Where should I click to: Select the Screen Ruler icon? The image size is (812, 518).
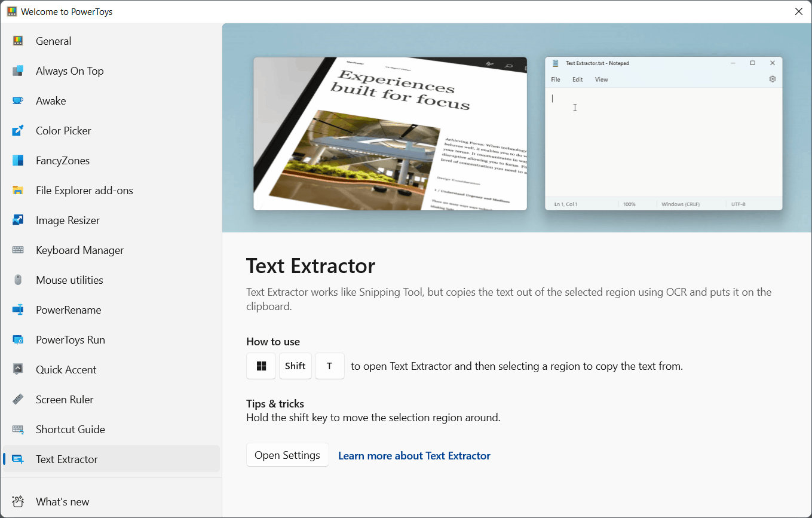click(x=19, y=399)
